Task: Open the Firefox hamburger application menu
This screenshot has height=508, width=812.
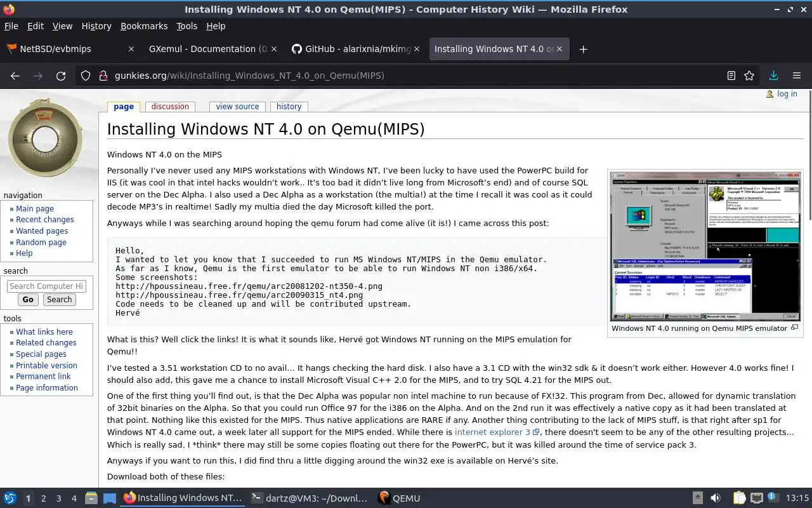Action: pos(797,76)
